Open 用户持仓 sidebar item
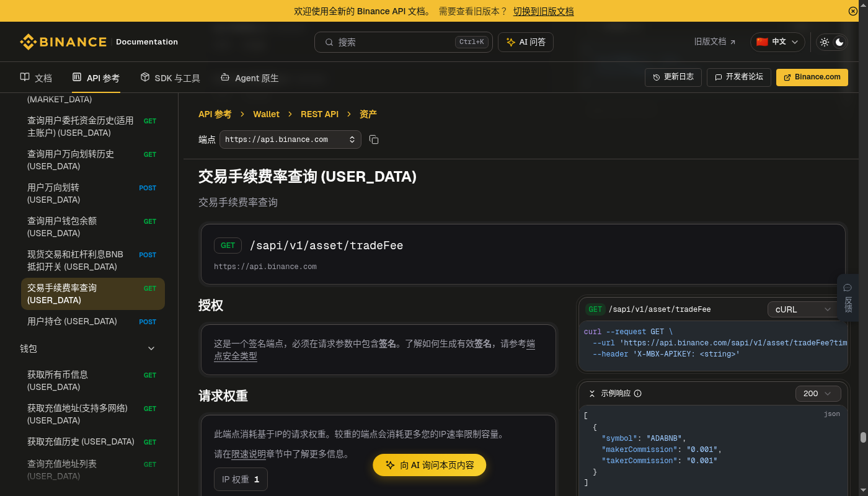The width and height of the screenshot is (868, 496). [x=92, y=321]
